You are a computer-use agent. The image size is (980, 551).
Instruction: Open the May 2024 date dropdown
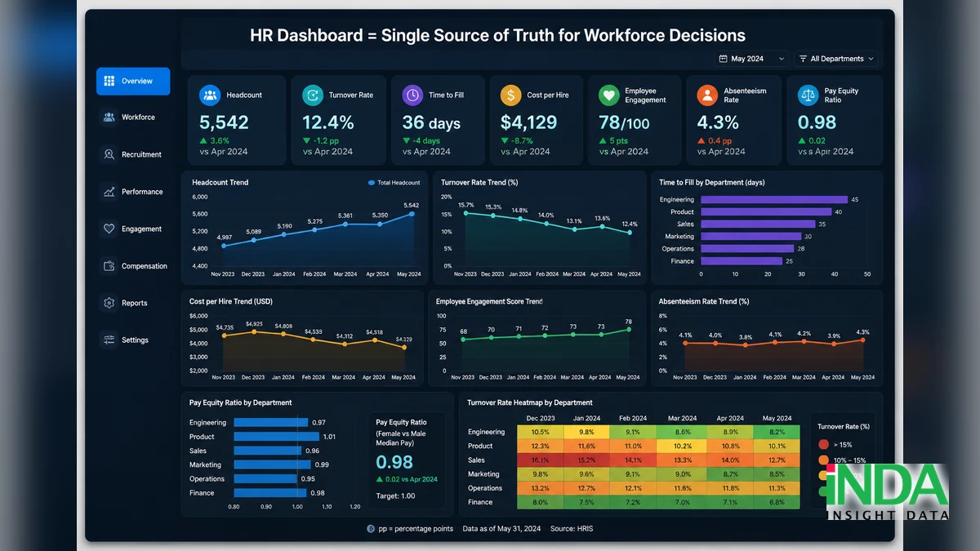pos(751,59)
